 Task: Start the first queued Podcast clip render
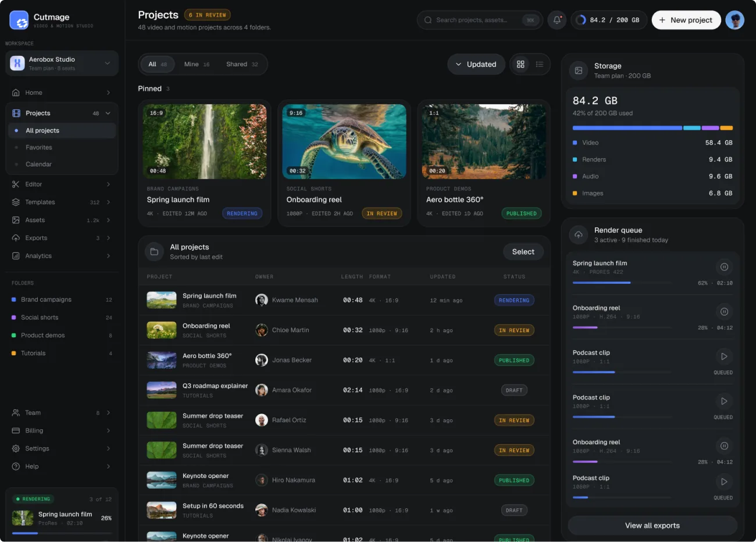724,356
